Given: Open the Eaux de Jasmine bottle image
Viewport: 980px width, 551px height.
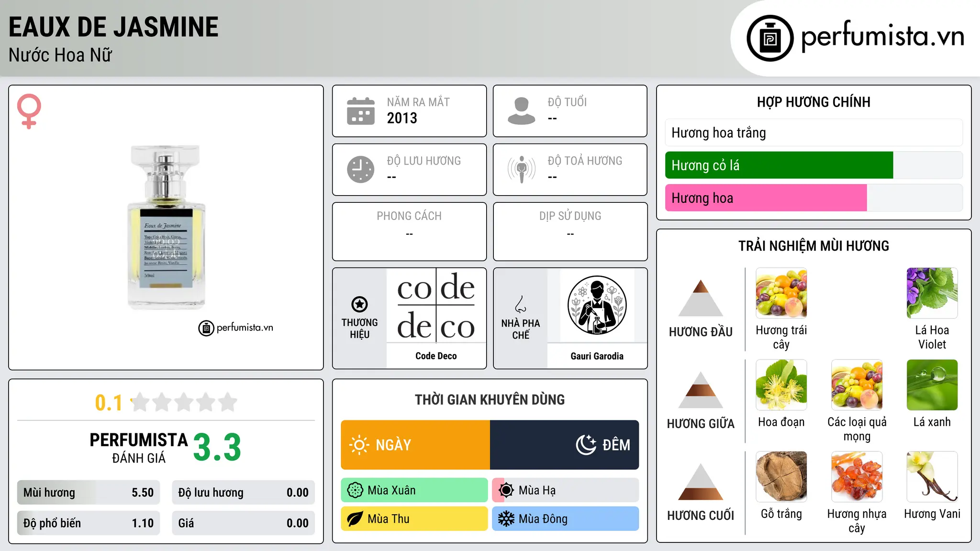Looking at the screenshot, I should [166, 227].
